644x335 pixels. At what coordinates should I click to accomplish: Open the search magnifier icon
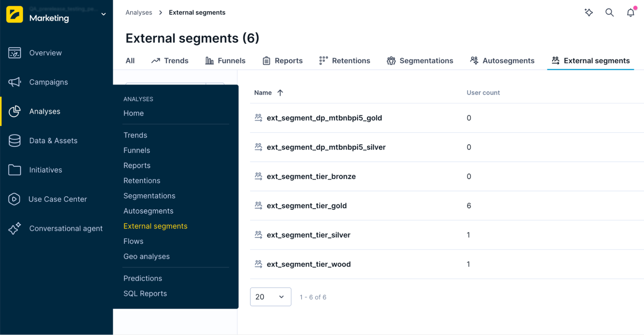pyautogui.click(x=610, y=13)
